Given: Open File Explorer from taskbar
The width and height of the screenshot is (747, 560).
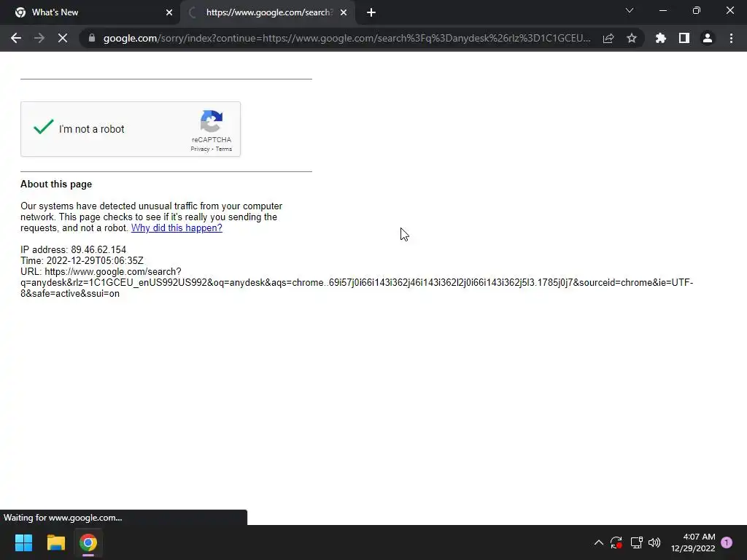Looking at the screenshot, I should (x=55, y=542).
